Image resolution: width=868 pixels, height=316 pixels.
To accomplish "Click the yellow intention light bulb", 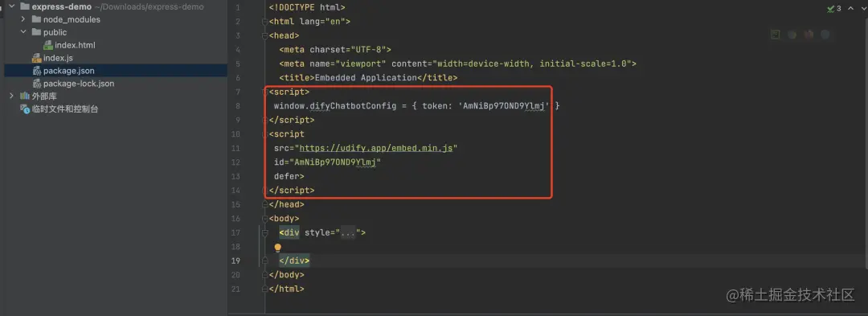I will coord(278,248).
